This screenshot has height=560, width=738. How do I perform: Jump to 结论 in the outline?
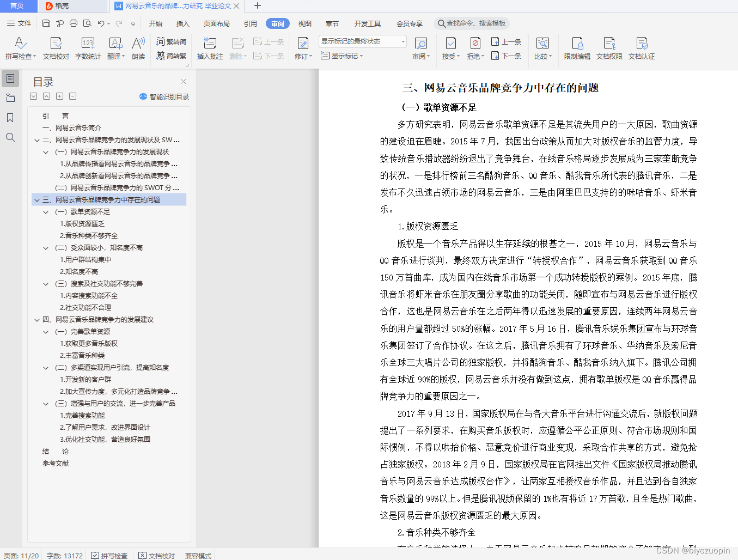(x=56, y=452)
